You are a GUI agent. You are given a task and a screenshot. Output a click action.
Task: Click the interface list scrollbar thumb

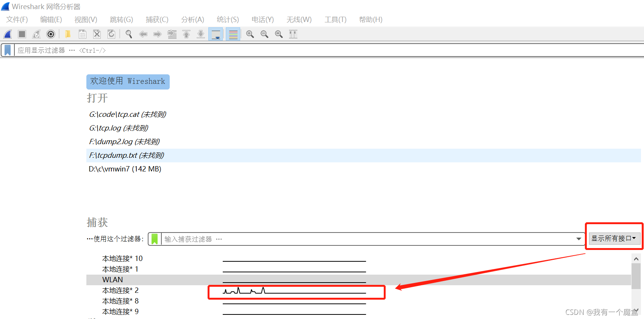click(636, 276)
